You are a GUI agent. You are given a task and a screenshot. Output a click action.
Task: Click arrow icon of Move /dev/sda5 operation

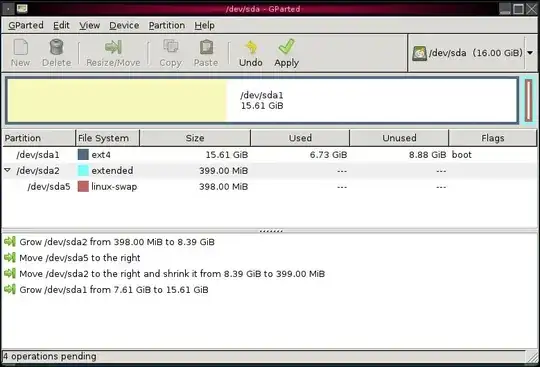(x=10, y=257)
